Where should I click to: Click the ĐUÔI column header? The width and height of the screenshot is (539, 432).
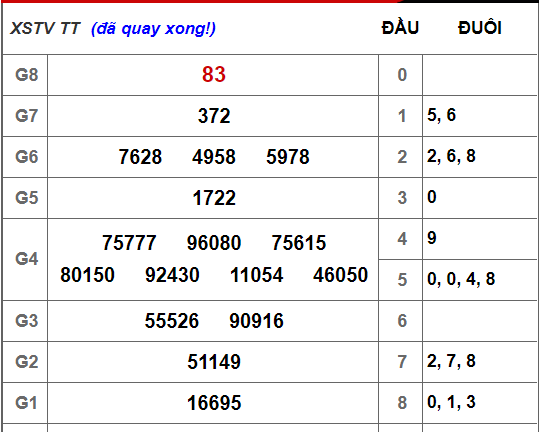click(480, 27)
